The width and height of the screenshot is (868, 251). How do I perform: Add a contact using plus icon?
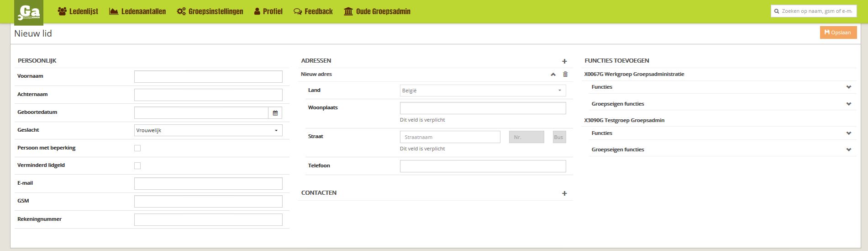pyautogui.click(x=564, y=193)
